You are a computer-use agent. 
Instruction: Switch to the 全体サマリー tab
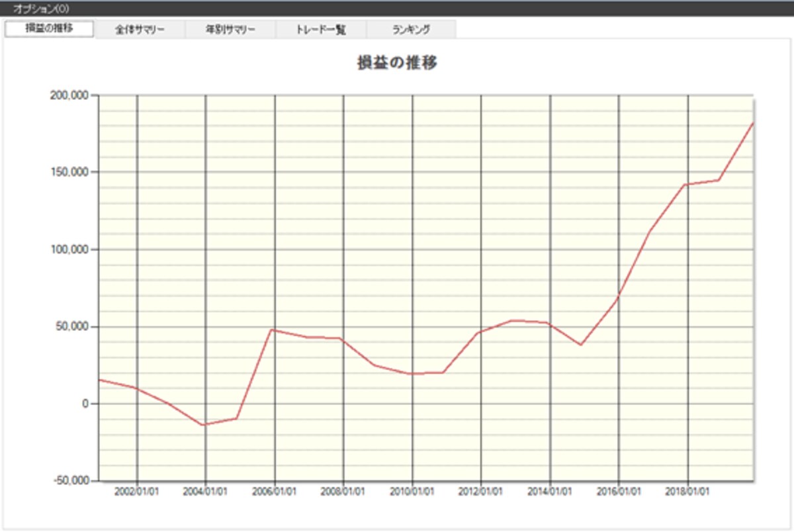coord(140,30)
